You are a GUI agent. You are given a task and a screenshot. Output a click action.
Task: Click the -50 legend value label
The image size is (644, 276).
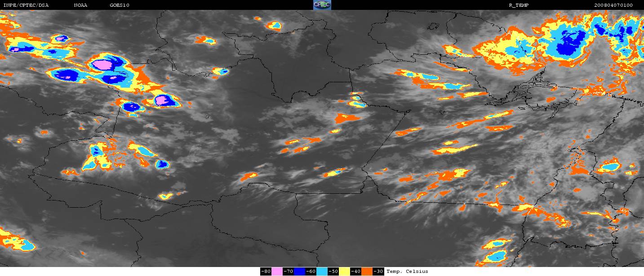point(333,272)
